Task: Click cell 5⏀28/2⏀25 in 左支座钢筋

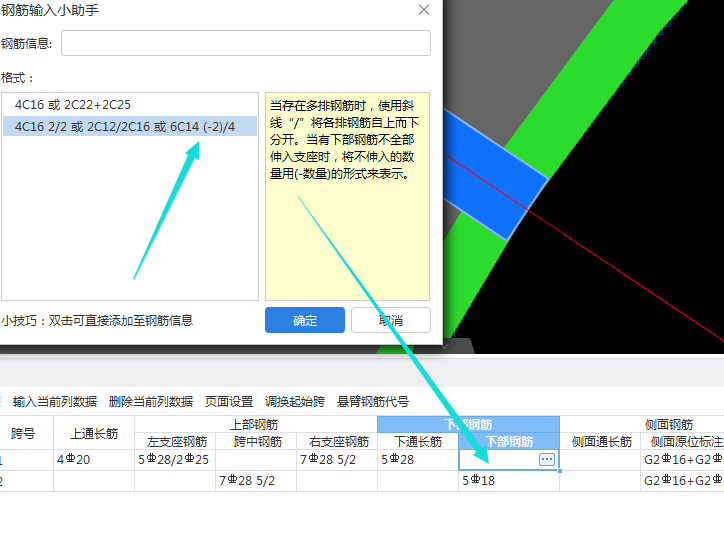Action: (175, 460)
